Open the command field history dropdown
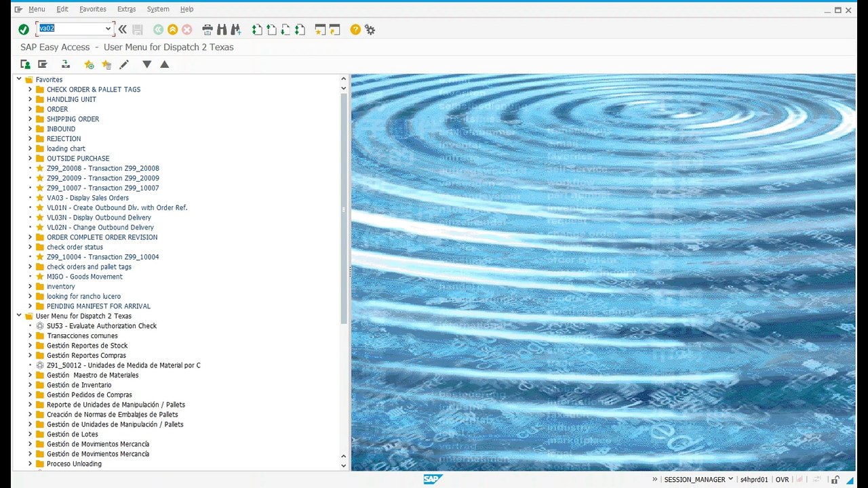Viewport: 868px width, 488px height. (x=108, y=28)
